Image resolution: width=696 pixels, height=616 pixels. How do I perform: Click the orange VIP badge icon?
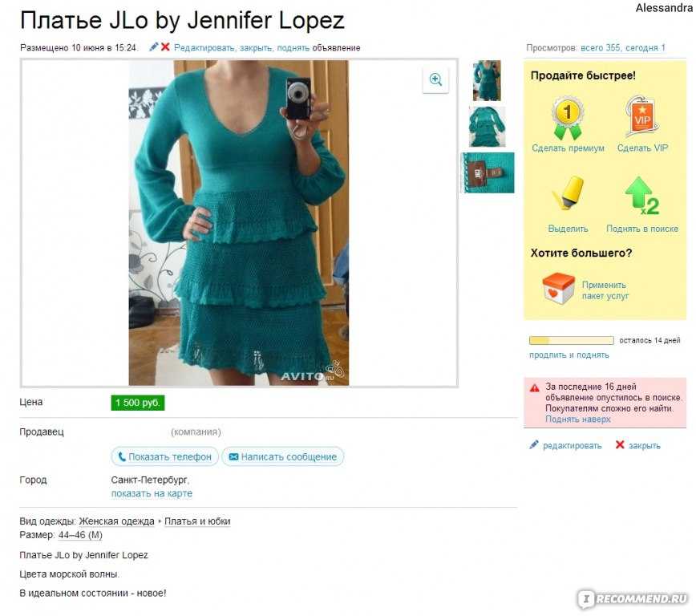point(641,116)
